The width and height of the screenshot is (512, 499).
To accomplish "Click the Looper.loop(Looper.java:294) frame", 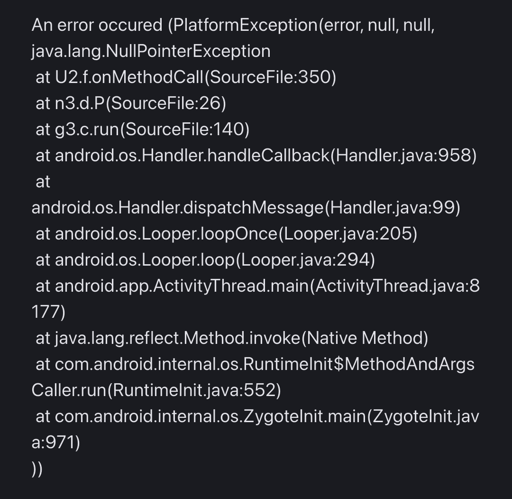I will click(205, 260).
